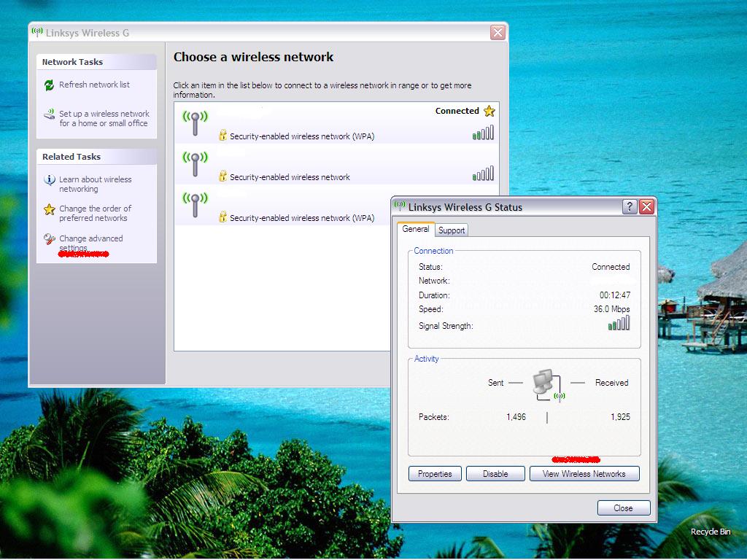The image size is (747, 560).
Task: Click the wrench icon beside Change advanced settings
Action: 49,238
